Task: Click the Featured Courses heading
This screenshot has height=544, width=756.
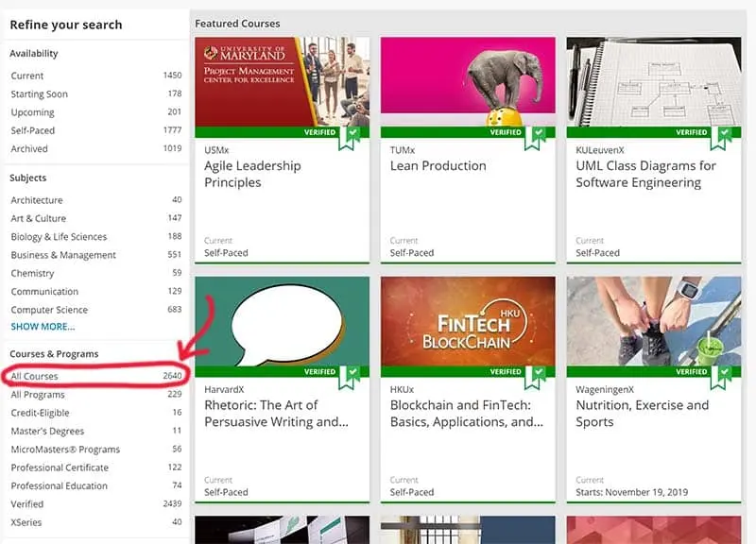Action: [237, 24]
